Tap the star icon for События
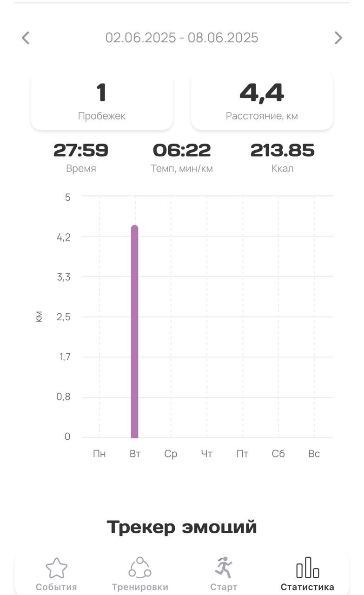The width and height of the screenshot is (364, 595). tap(56, 568)
